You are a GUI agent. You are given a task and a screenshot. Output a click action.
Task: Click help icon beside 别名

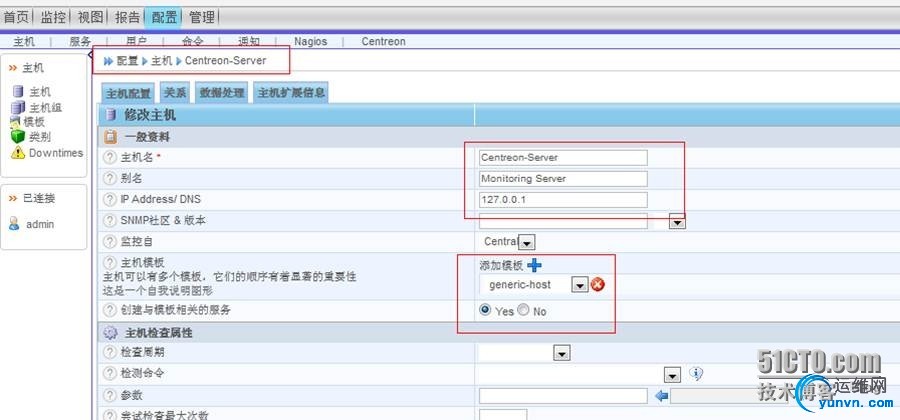point(110,178)
